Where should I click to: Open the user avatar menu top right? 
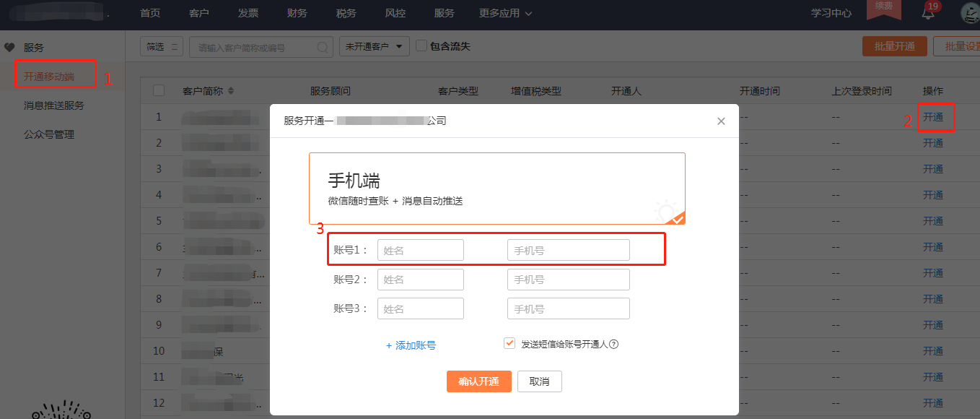click(969, 13)
